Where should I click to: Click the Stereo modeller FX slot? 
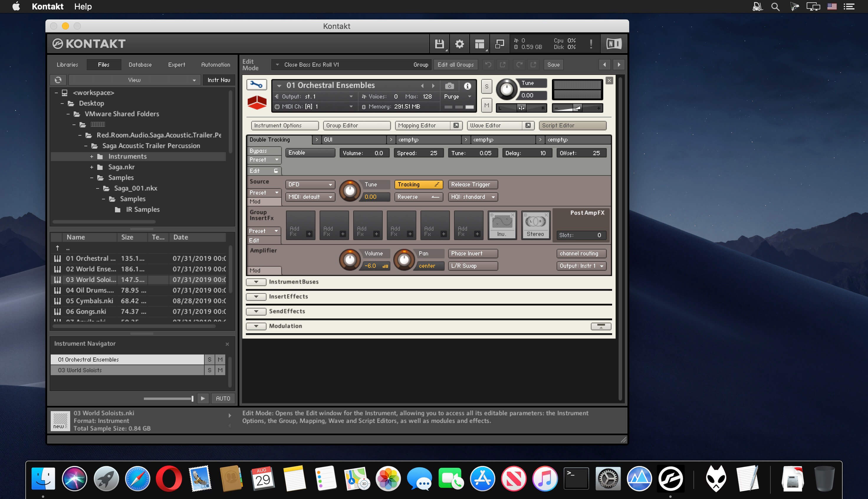pos(535,225)
